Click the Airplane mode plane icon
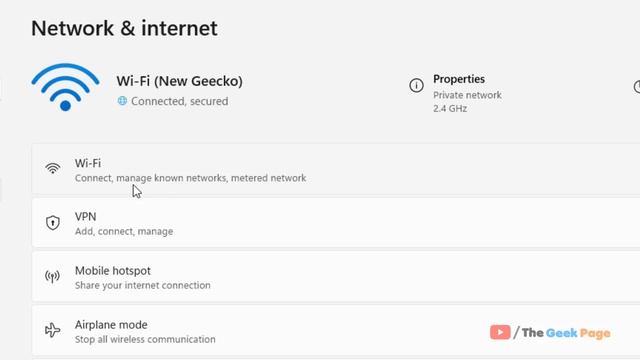Viewport: 640px width, 360px height. (53, 330)
